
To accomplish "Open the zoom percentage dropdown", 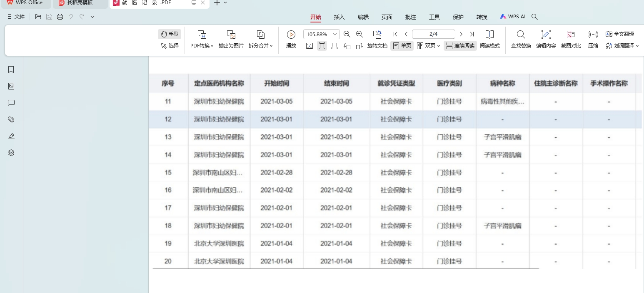I will [335, 34].
